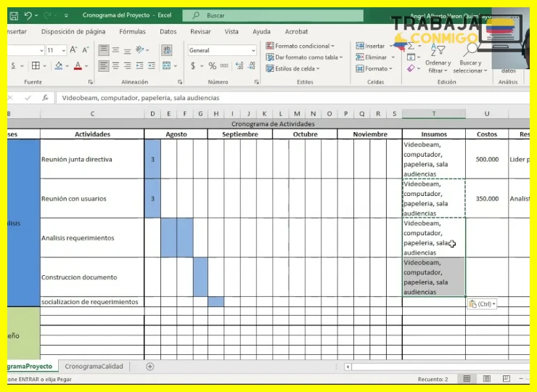Image resolution: width=537 pixels, height=392 pixels.
Task: Open Alineación dialog launcher
Action: 180,82
